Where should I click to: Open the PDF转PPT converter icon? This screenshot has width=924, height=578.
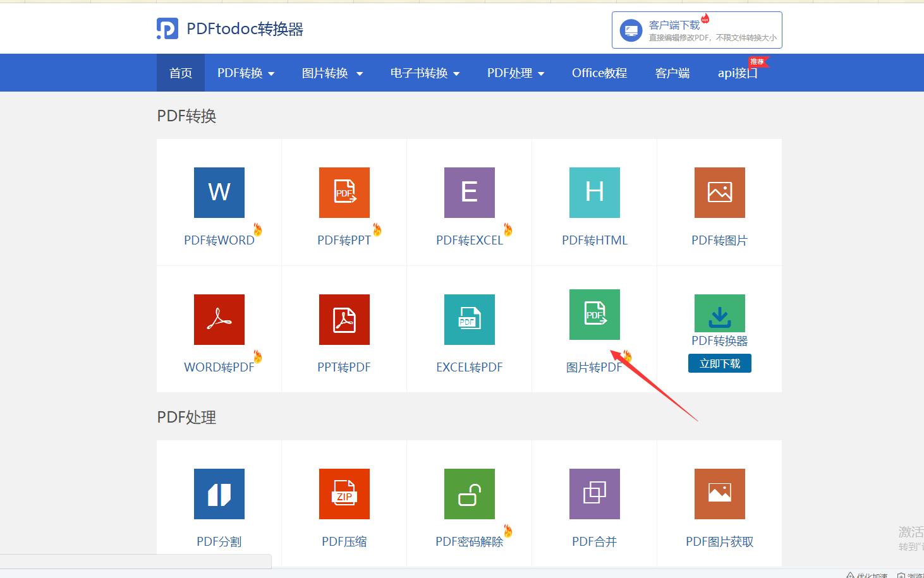coord(344,193)
